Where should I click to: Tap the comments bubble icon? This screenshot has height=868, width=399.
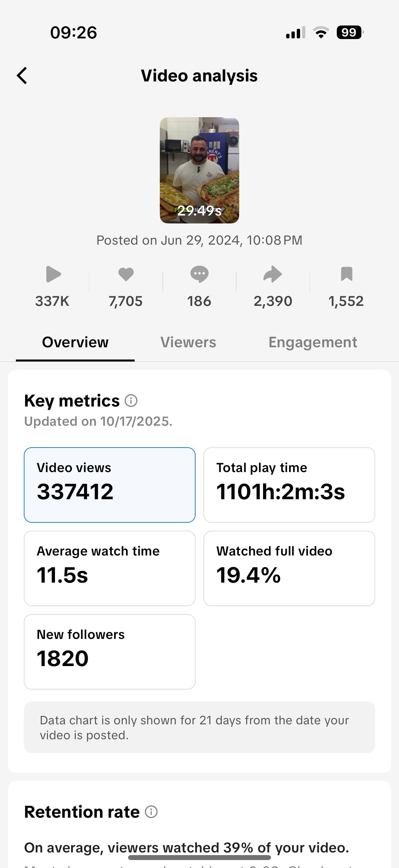click(199, 274)
